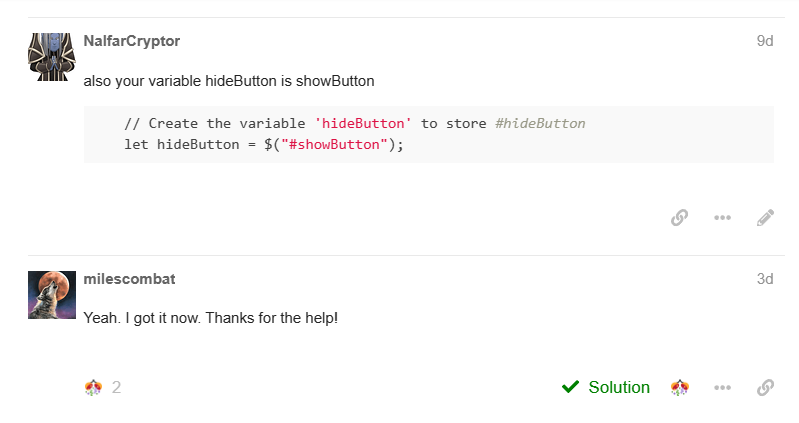Copy link to milescombat's post
799x423 pixels.
pyautogui.click(x=765, y=387)
